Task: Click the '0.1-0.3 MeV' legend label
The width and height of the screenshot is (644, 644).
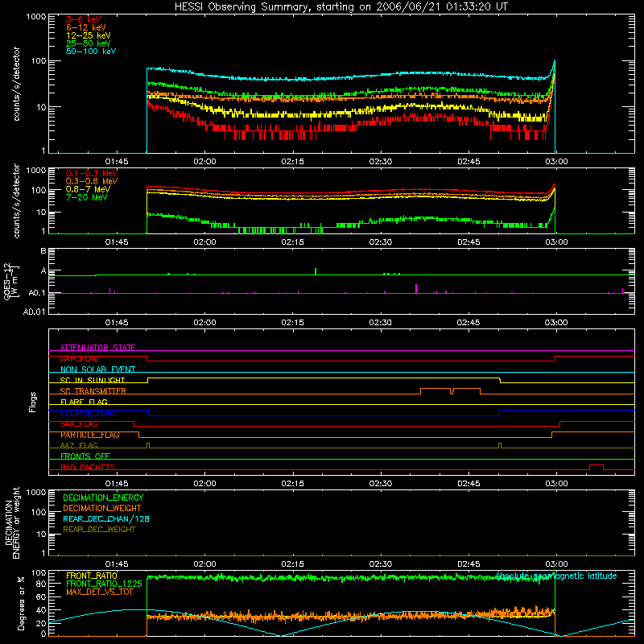Action: coord(92,173)
